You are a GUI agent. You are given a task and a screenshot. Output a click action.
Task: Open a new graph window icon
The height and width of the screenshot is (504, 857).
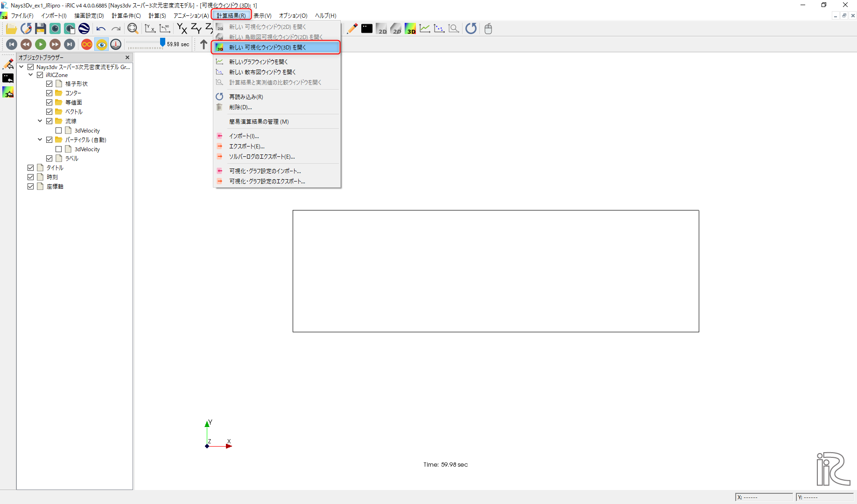(x=425, y=29)
